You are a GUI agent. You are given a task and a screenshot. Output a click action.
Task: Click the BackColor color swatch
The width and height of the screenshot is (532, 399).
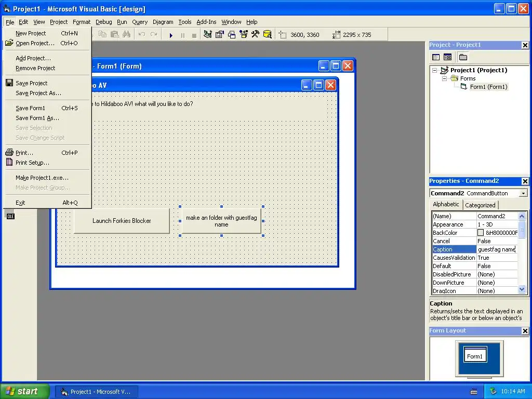(x=481, y=233)
